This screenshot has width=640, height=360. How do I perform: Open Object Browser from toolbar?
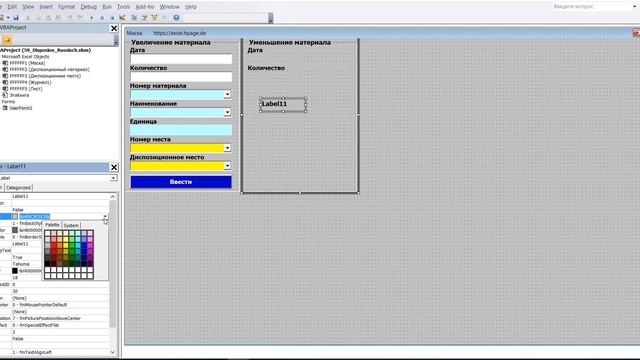(154, 18)
